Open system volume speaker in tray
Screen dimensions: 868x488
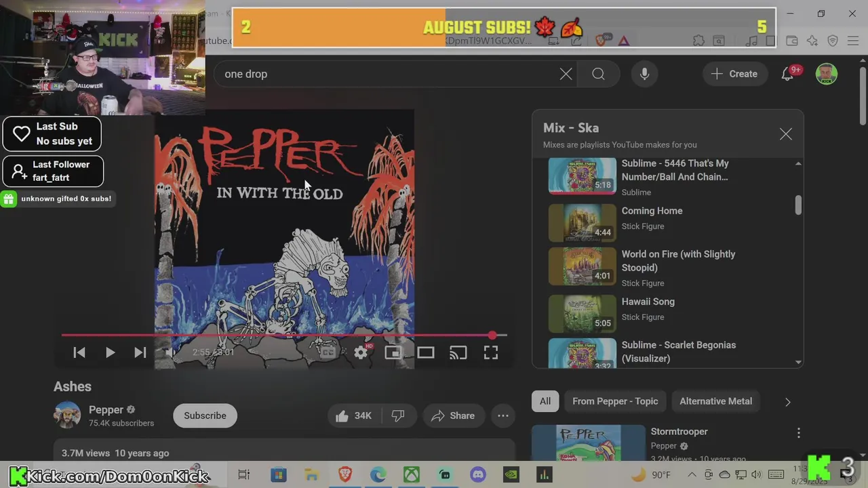pos(756,475)
